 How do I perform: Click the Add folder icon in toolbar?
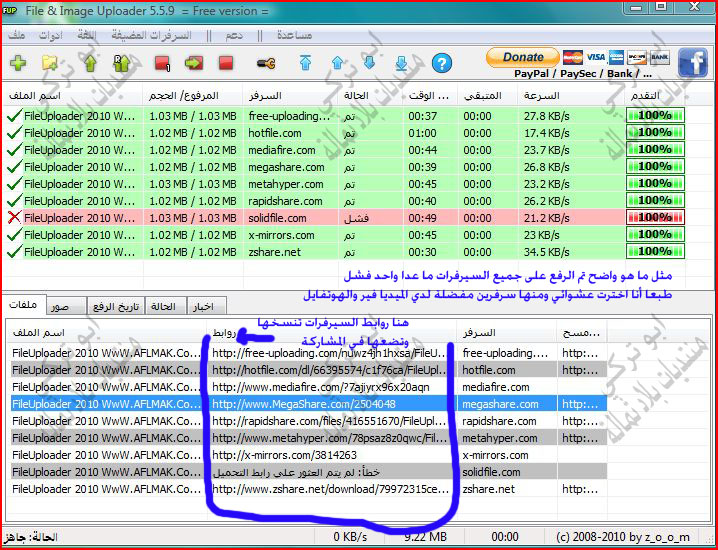(49, 63)
